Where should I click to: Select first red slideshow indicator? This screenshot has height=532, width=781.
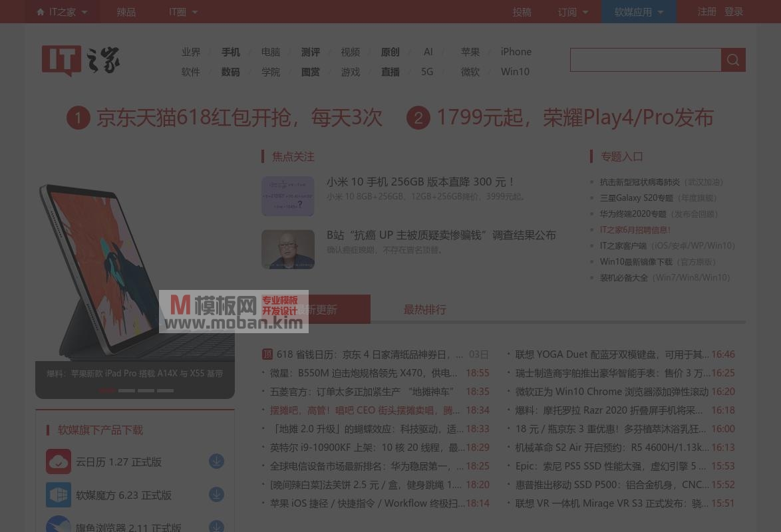107,390
